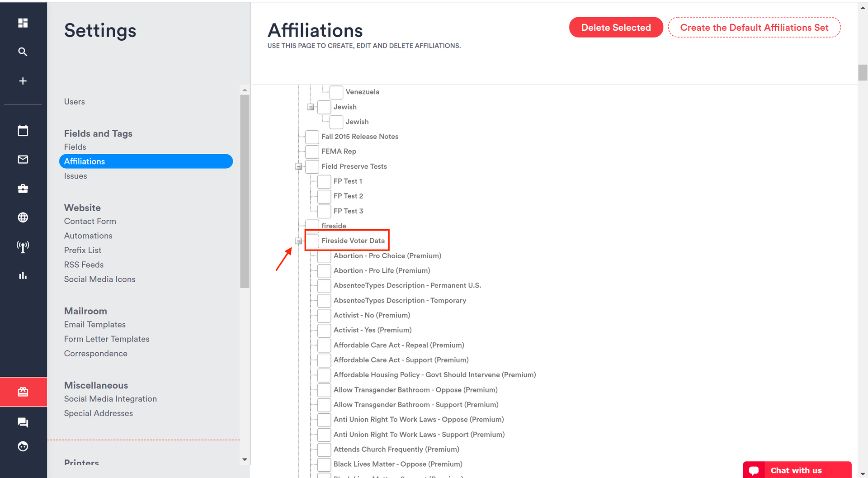Select Affordable Care Act - Support (Premium)
Viewport: 868px width, 478px height.
click(401, 360)
